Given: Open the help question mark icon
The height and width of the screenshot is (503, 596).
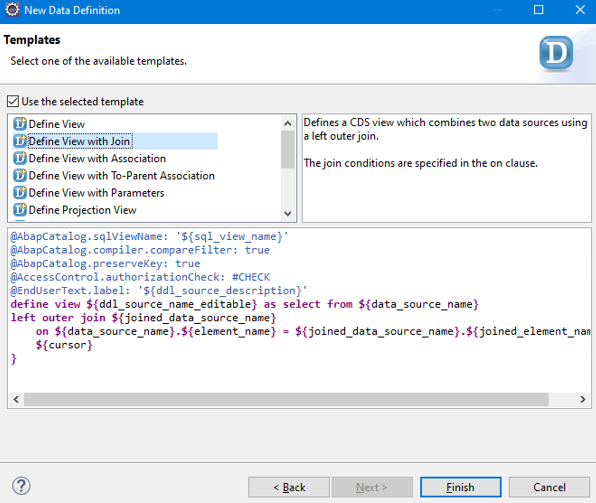Looking at the screenshot, I should point(21,486).
